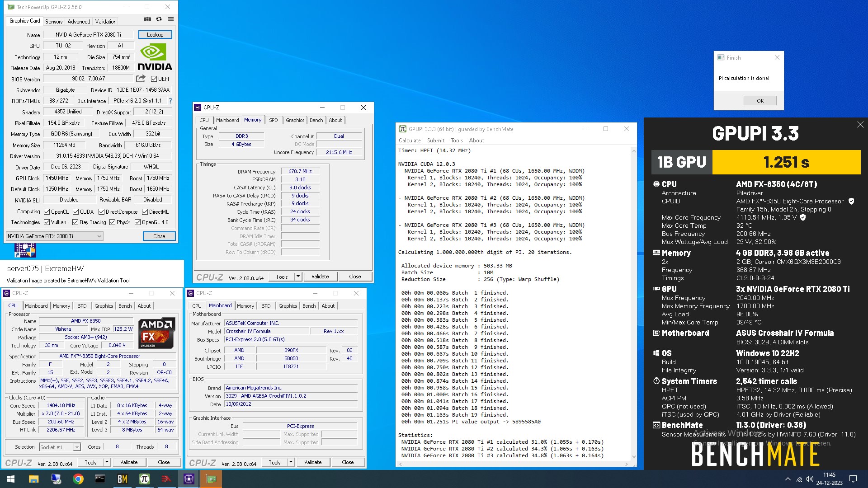Click the taskbar clock and date
Image resolution: width=868 pixels, height=488 pixels.
[x=829, y=479]
